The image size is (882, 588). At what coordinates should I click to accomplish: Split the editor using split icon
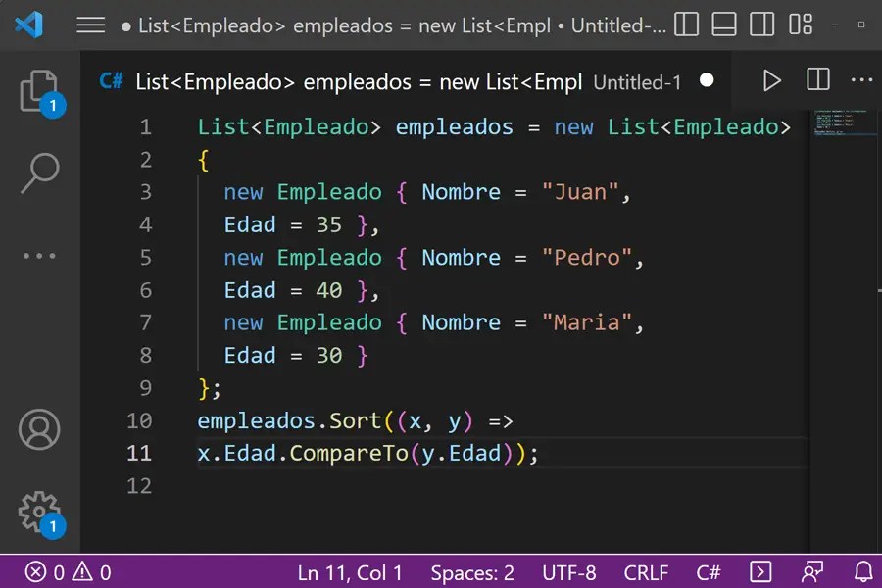point(817,80)
